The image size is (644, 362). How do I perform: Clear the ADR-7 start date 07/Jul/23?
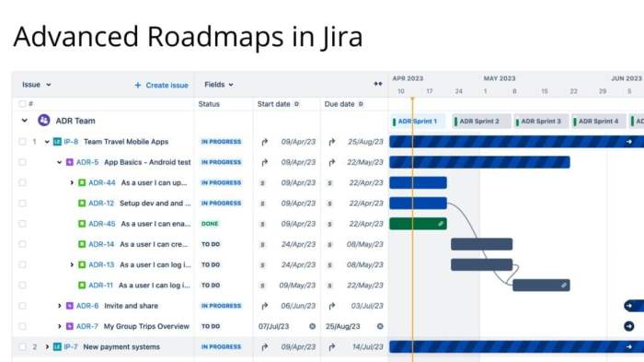click(313, 326)
